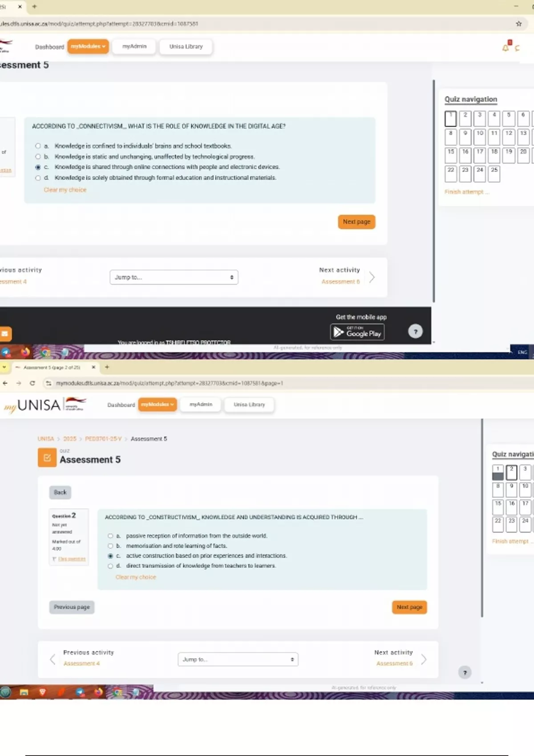Flag question 2 using the flag link

(x=71, y=559)
